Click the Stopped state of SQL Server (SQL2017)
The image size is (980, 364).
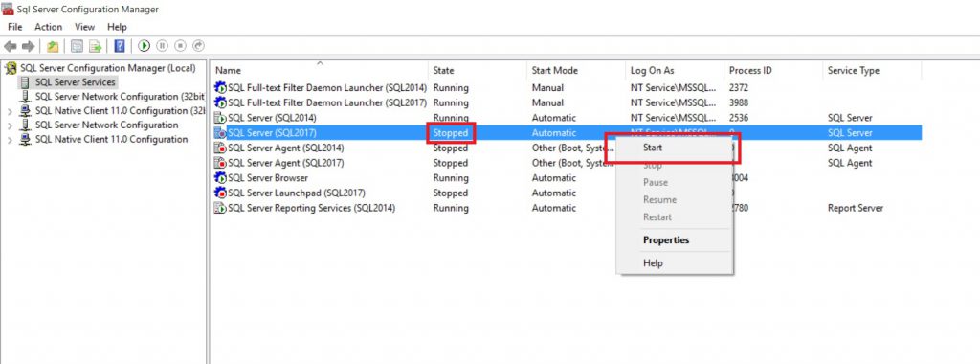click(451, 132)
